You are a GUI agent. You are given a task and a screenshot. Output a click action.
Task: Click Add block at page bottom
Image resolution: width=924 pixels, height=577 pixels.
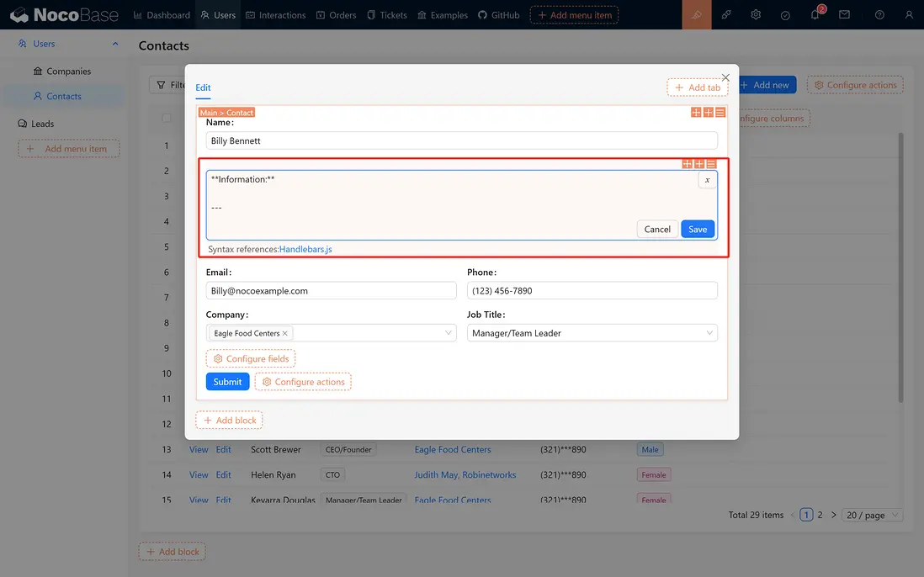pos(172,552)
